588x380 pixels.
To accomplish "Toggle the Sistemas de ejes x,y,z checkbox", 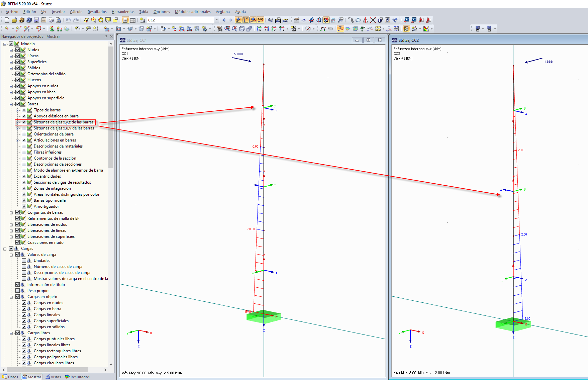I will pyautogui.click(x=24, y=122).
